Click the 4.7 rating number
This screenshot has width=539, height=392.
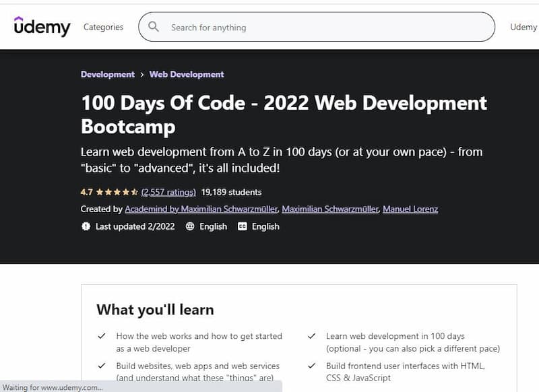(x=87, y=192)
